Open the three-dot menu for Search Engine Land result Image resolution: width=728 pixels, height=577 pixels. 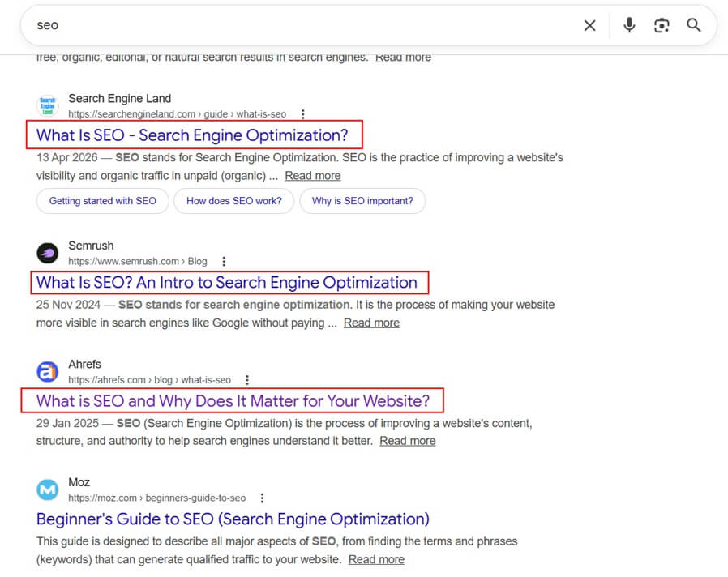pyautogui.click(x=302, y=114)
